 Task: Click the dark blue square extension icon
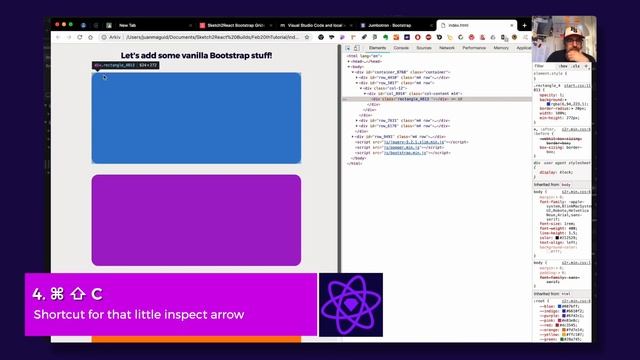(407, 37)
